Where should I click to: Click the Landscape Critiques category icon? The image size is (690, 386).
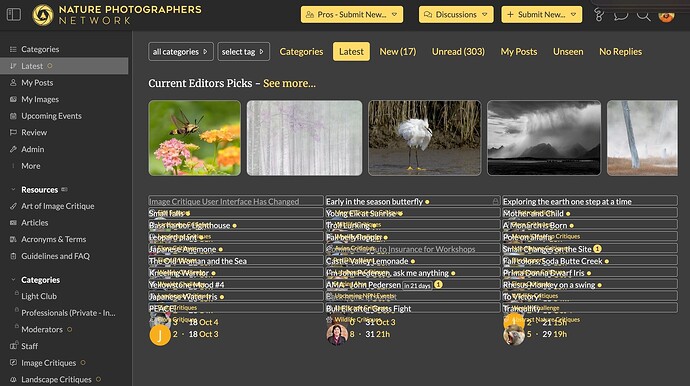(13, 379)
